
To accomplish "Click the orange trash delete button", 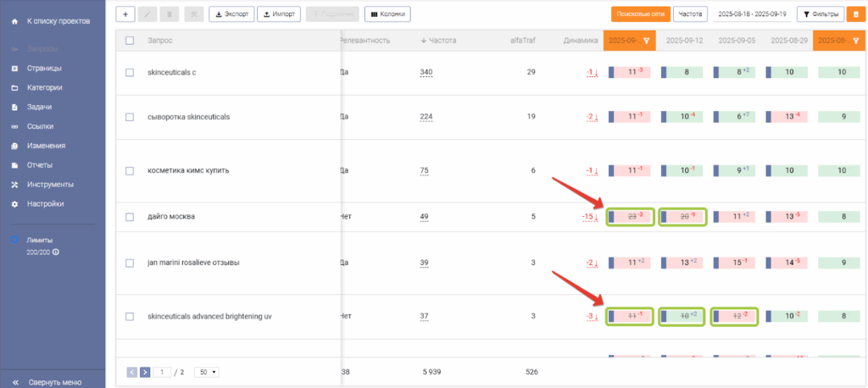I will pos(856,14).
